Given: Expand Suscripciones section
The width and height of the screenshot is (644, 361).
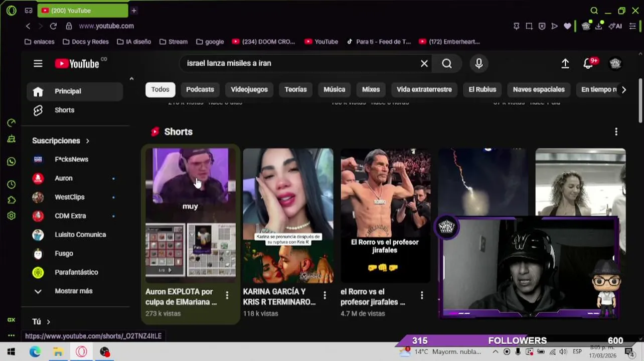Looking at the screenshot, I should [61, 141].
